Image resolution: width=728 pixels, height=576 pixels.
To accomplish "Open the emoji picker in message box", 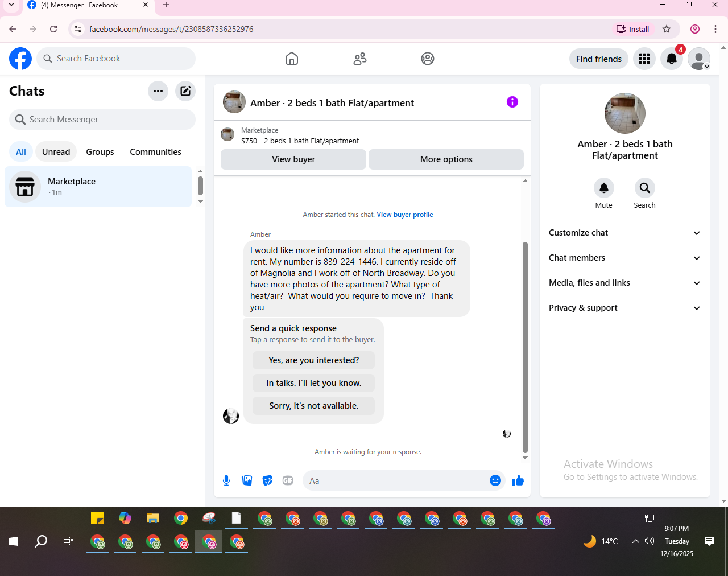I will coord(495,480).
